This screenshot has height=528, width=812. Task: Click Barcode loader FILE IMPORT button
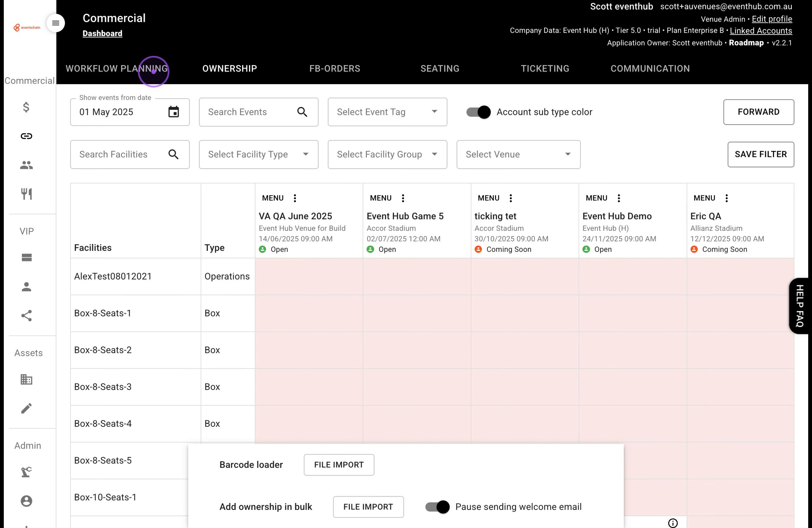(x=339, y=465)
